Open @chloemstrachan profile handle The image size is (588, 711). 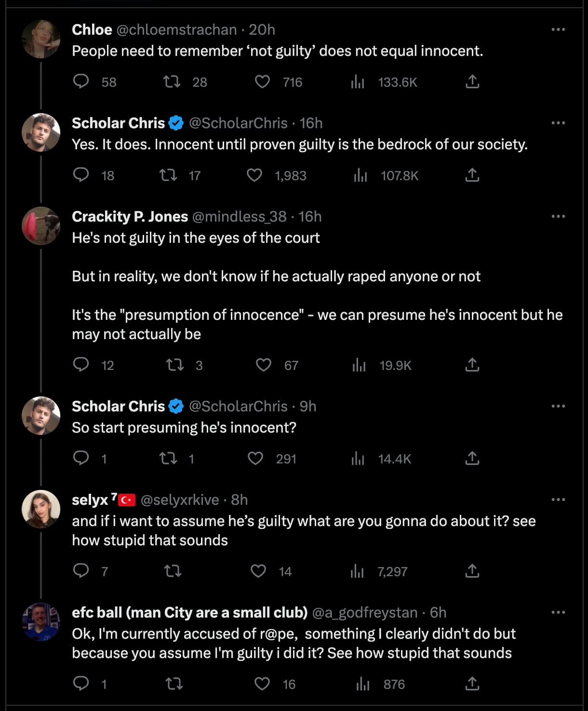tap(176, 30)
